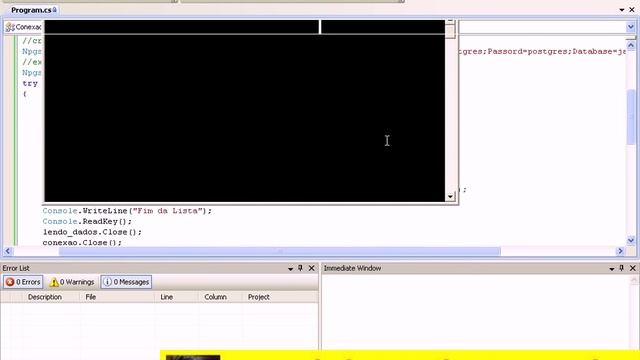Click the lendo_dados.Close() code line
Image resolution: width=640 pixels, height=360 pixels.
[92, 232]
